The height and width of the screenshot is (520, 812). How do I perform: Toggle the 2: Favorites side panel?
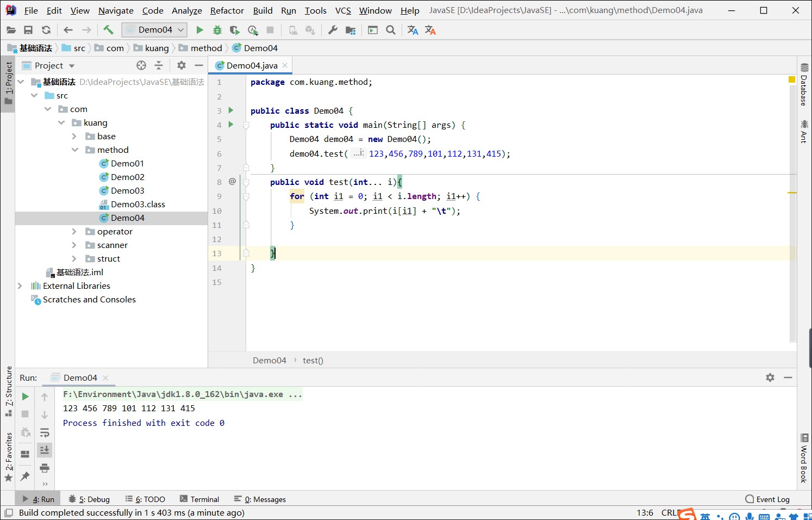8,457
